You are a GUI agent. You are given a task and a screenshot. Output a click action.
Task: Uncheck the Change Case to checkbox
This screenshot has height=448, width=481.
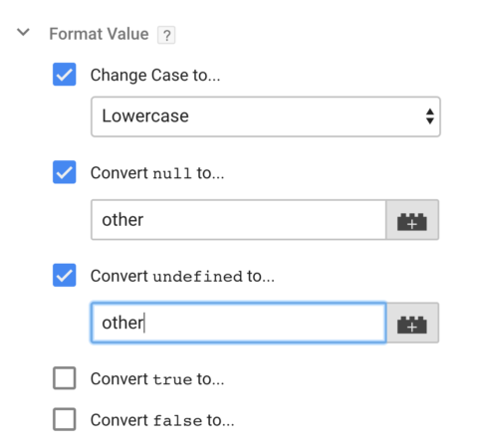65,75
